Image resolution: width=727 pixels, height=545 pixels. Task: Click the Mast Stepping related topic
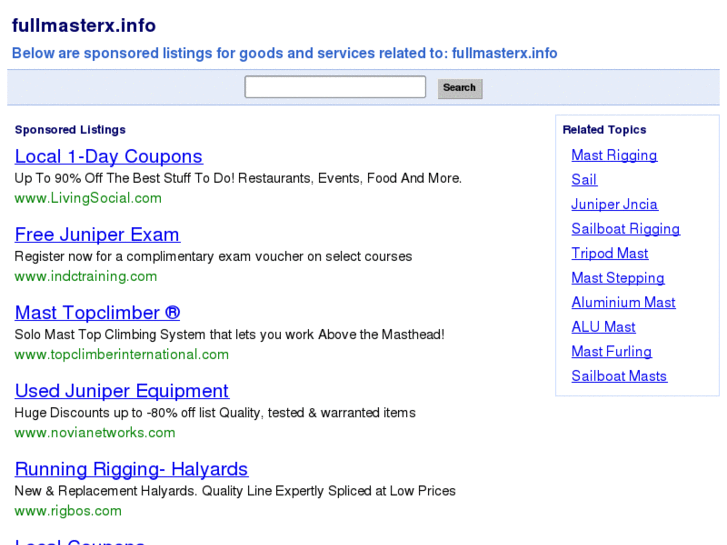pyautogui.click(x=617, y=278)
